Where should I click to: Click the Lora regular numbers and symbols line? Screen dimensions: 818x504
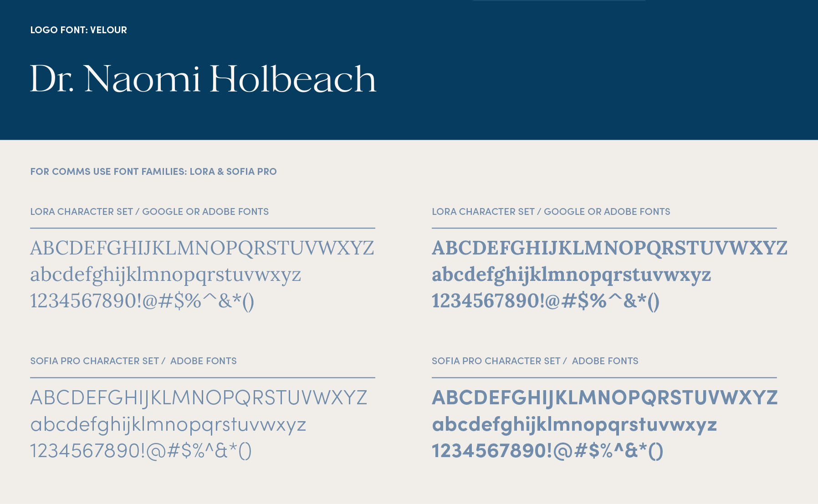point(142,301)
